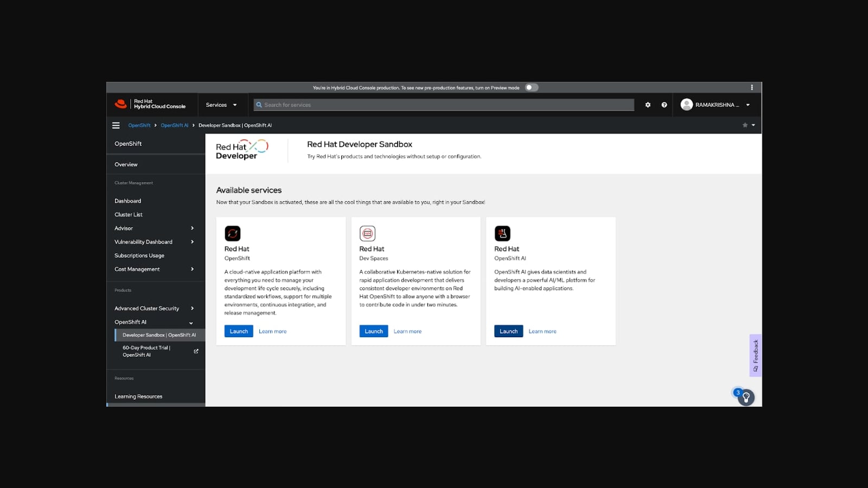Launch Red Hat OpenShift AI
The width and height of the screenshot is (868, 488).
[x=508, y=331]
